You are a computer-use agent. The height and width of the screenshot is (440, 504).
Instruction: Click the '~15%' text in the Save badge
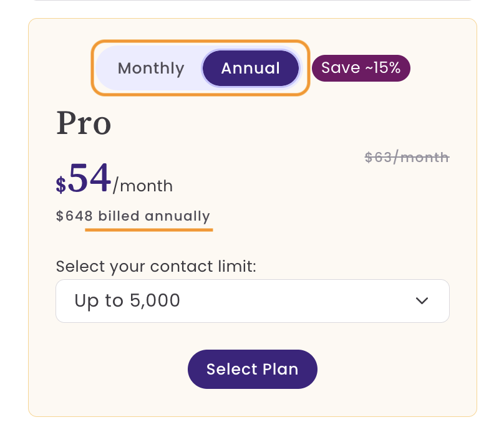(x=383, y=68)
